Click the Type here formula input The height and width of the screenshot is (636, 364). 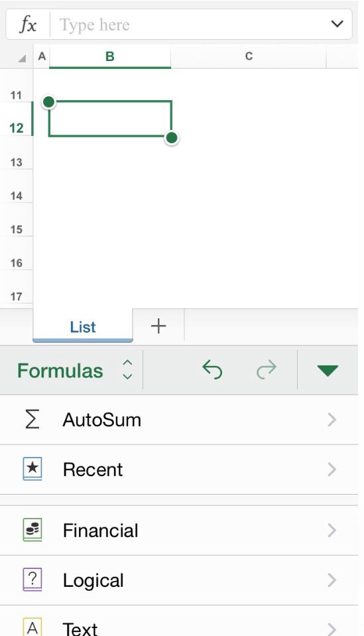point(190,25)
